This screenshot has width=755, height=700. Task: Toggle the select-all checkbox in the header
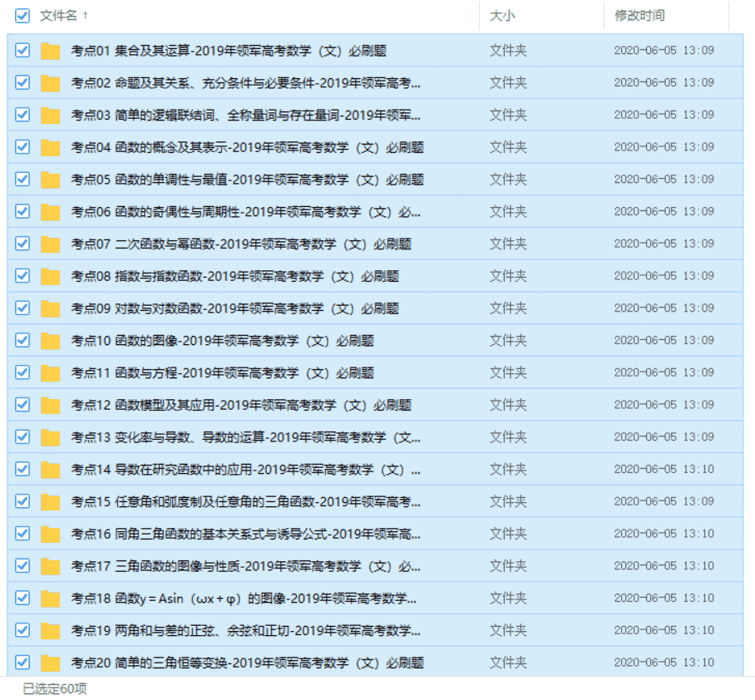point(22,16)
